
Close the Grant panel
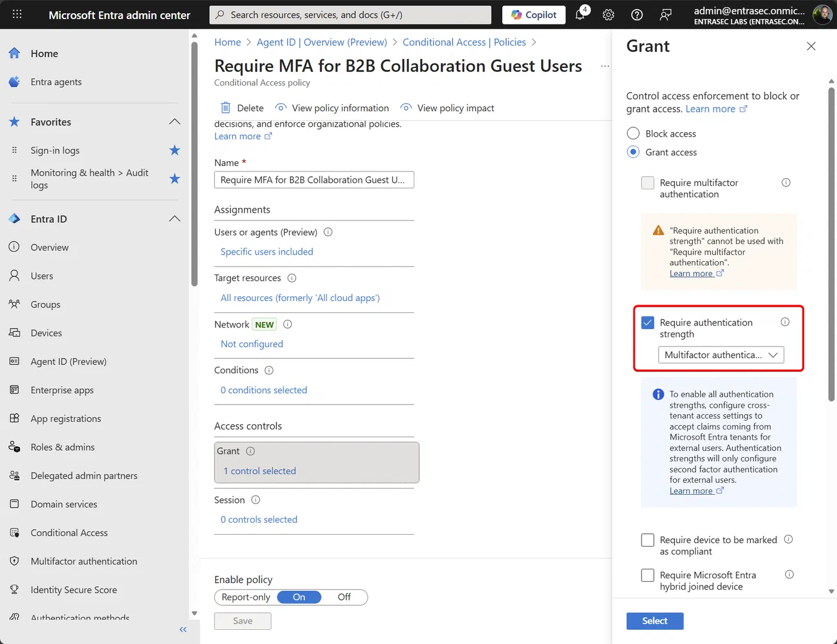click(x=811, y=46)
